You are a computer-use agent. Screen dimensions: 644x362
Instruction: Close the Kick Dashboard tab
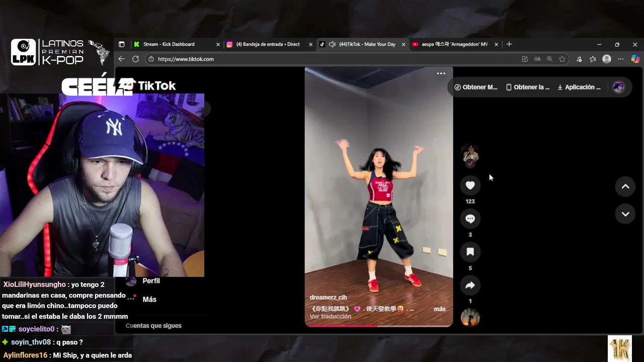coord(218,44)
